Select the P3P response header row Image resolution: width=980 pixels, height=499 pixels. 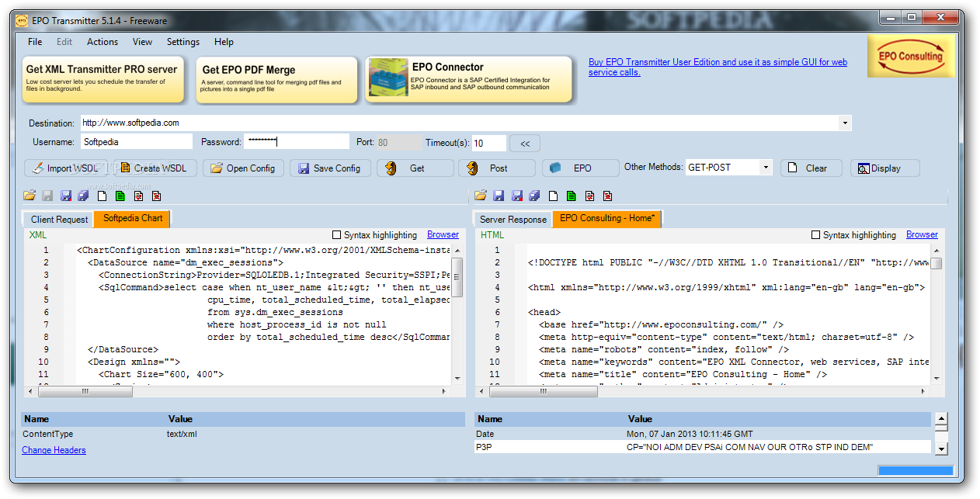coord(703,447)
